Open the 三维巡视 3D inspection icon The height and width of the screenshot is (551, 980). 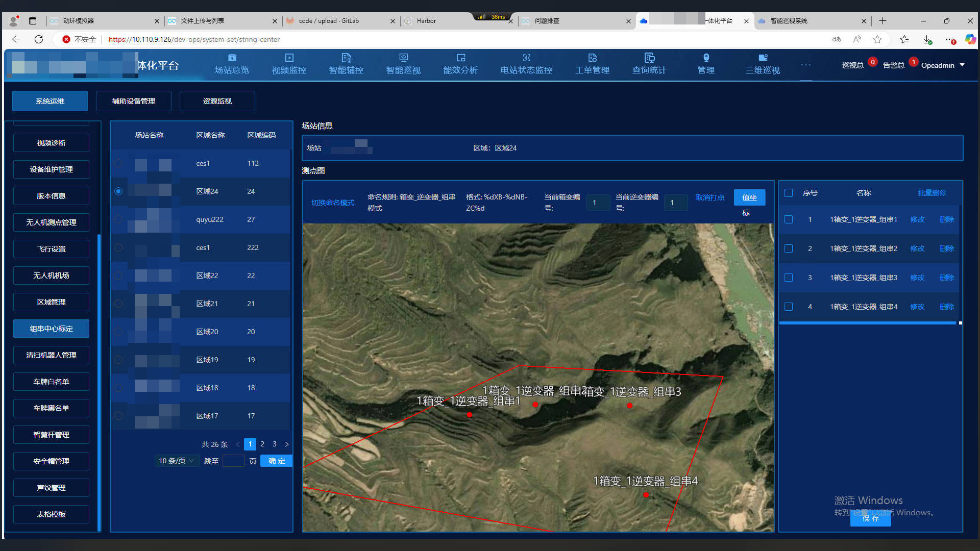pos(763,58)
